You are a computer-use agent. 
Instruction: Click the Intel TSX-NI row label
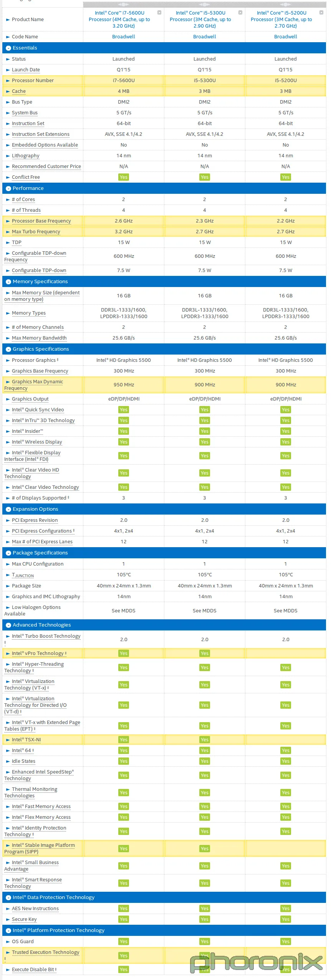[x=26, y=740]
